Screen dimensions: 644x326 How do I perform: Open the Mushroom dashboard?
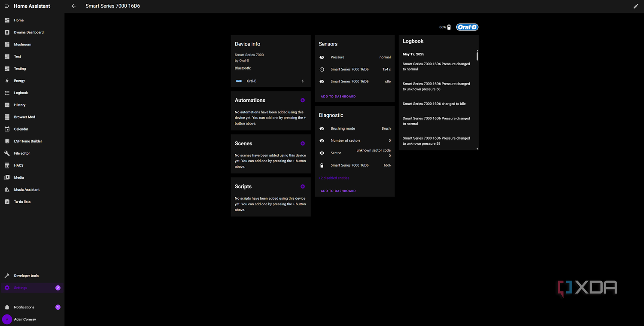pyautogui.click(x=32, y=44)
